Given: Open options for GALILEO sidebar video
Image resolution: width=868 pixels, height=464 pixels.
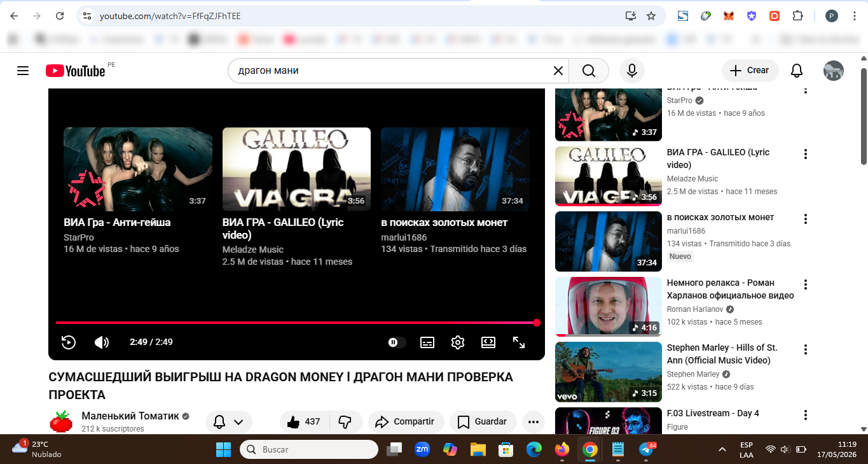Looking at the screenshot, I should pyautogui.click(x=806, y=154).
